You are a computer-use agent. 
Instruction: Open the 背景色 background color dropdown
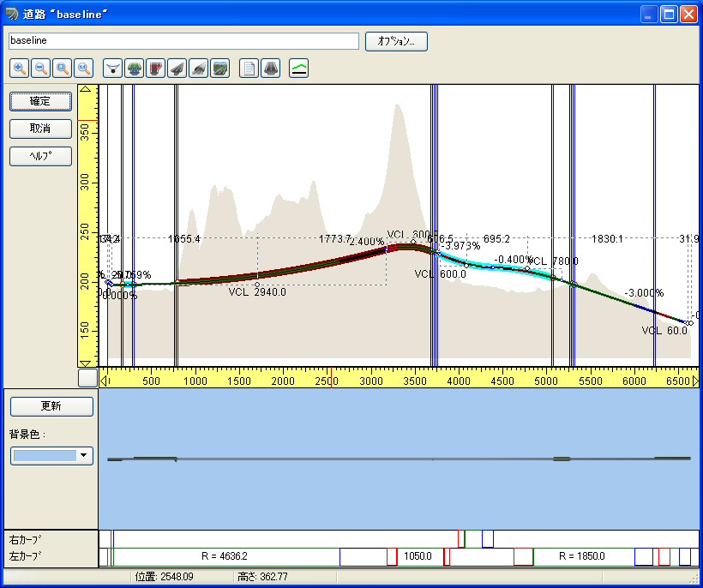click(x=84, y=456)
